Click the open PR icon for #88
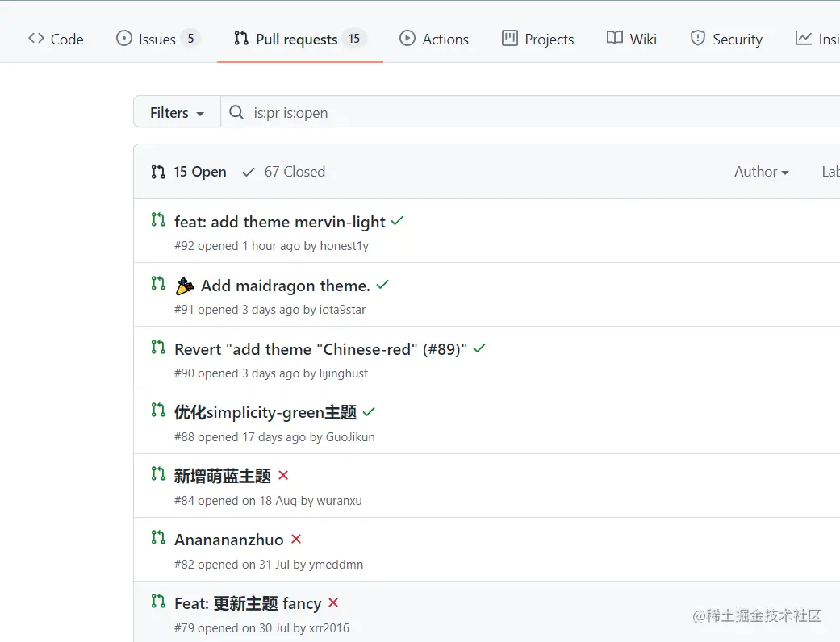 (158, 411)
